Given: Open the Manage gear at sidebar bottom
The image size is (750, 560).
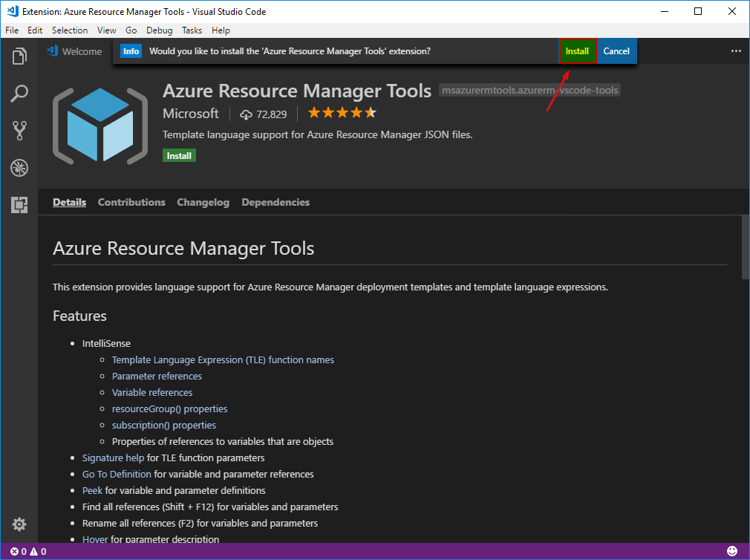Looking at the screenshot, I should (19, 524).
